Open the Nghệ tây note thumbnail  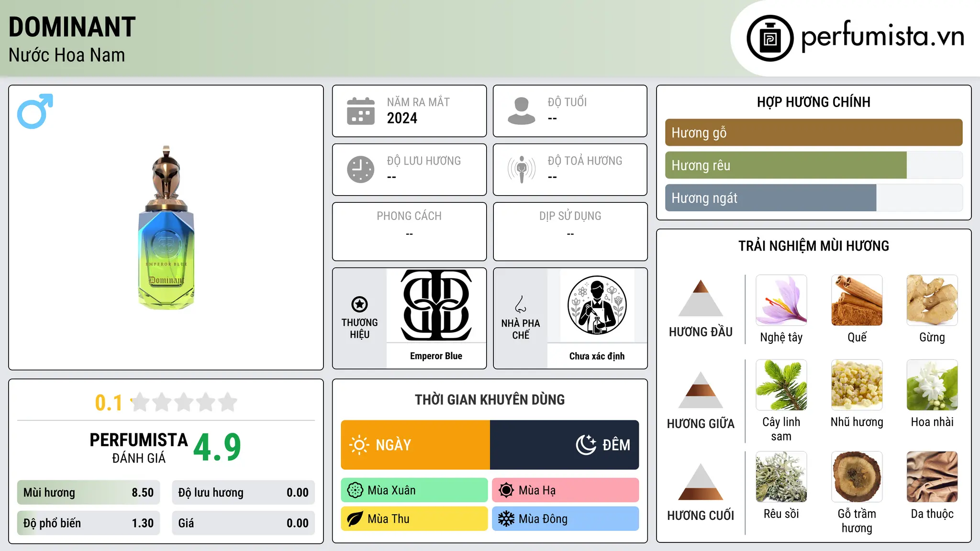(781, 300)
